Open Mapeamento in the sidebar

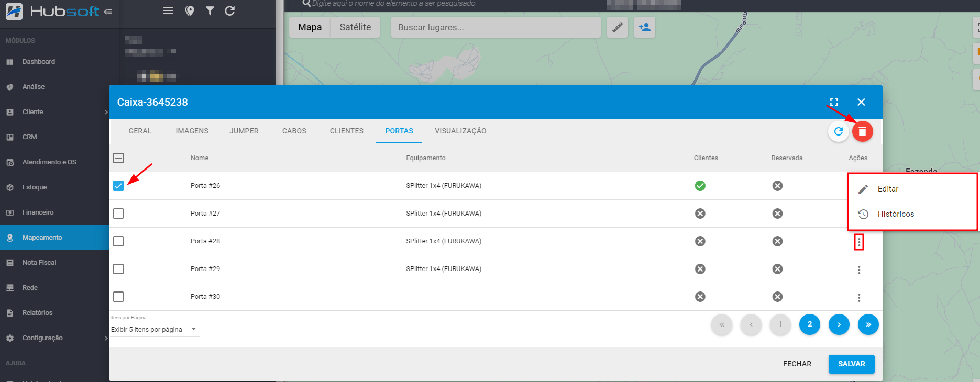point(54,238)
